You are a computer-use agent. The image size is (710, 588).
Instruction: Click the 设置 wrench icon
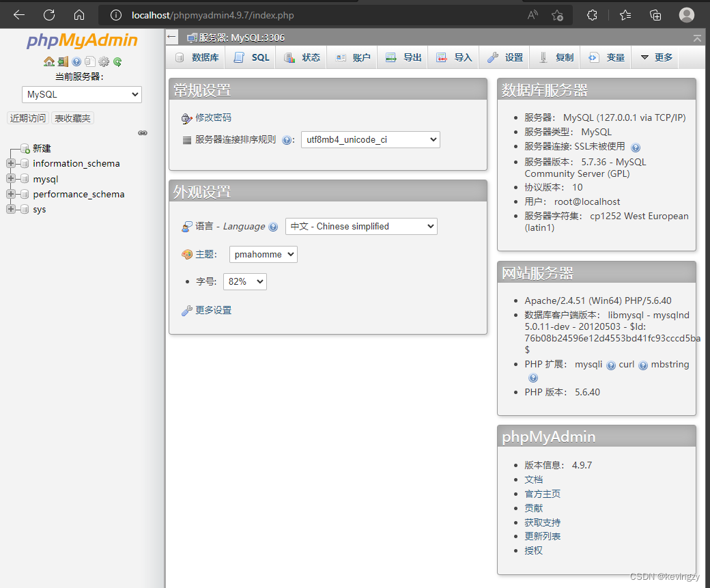[494, 57]
